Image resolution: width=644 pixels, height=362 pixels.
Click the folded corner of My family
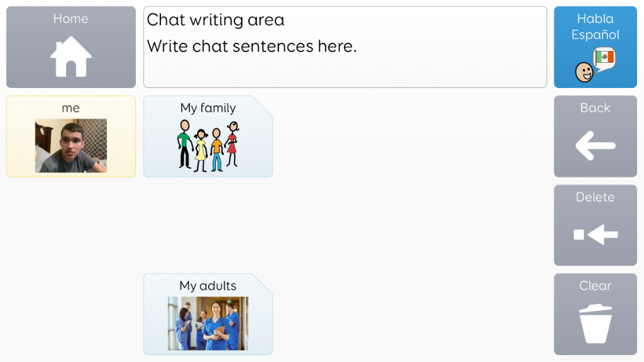264,106
